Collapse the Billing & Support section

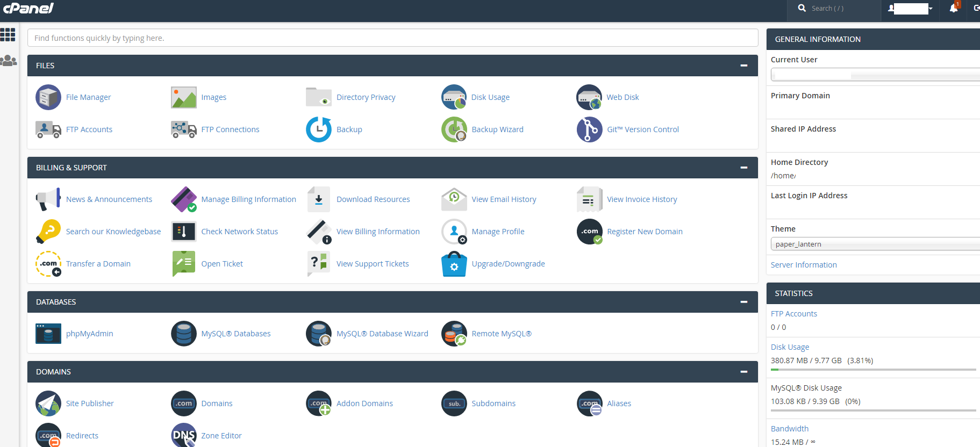coord(744,168)
